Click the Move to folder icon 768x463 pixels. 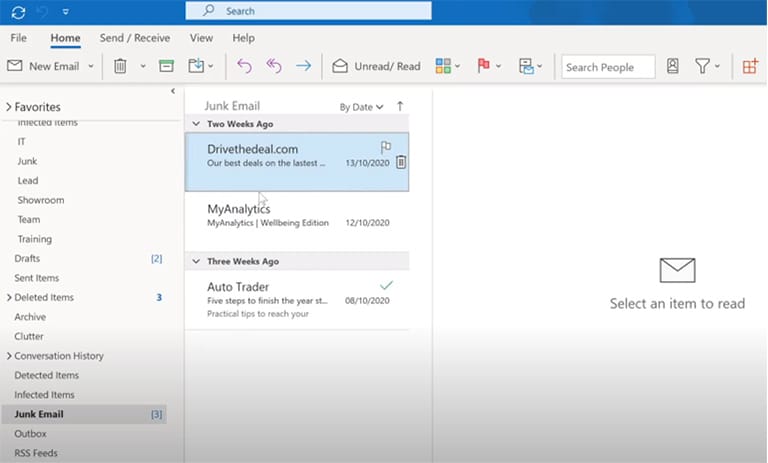coord(196,66)
